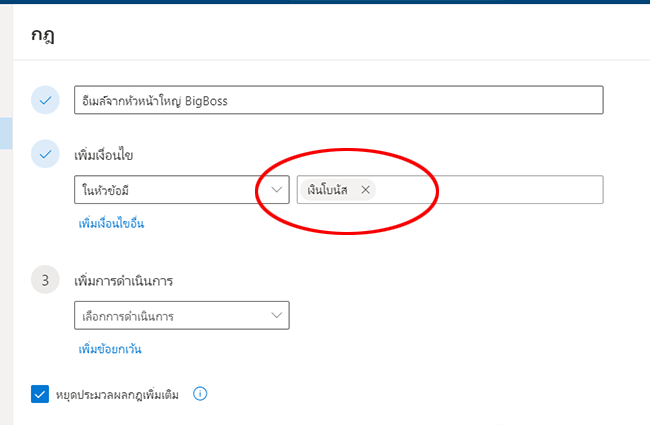The image size is (650, 425).
Task: Click the กฎ page title
Action: coord(42,35)
